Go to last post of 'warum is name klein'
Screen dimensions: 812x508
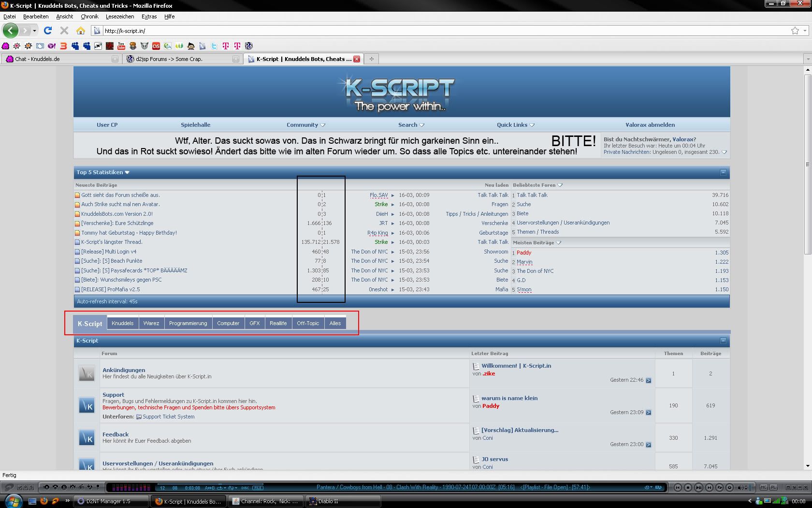click(649, 413)
